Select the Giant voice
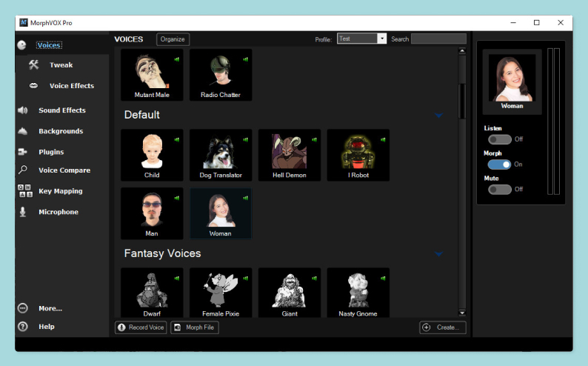Image resolution: width=588 pixels, height=366 pixels. click(x=290, y=293)
